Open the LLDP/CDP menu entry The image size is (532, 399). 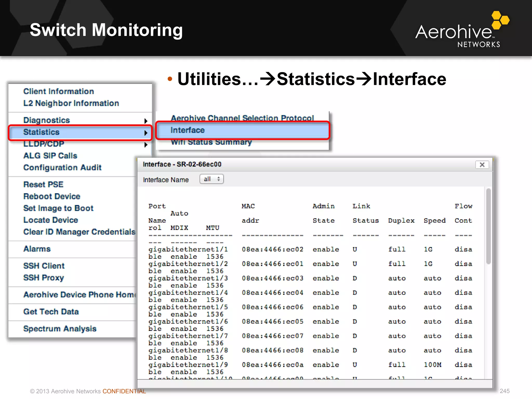click(44, 144)
